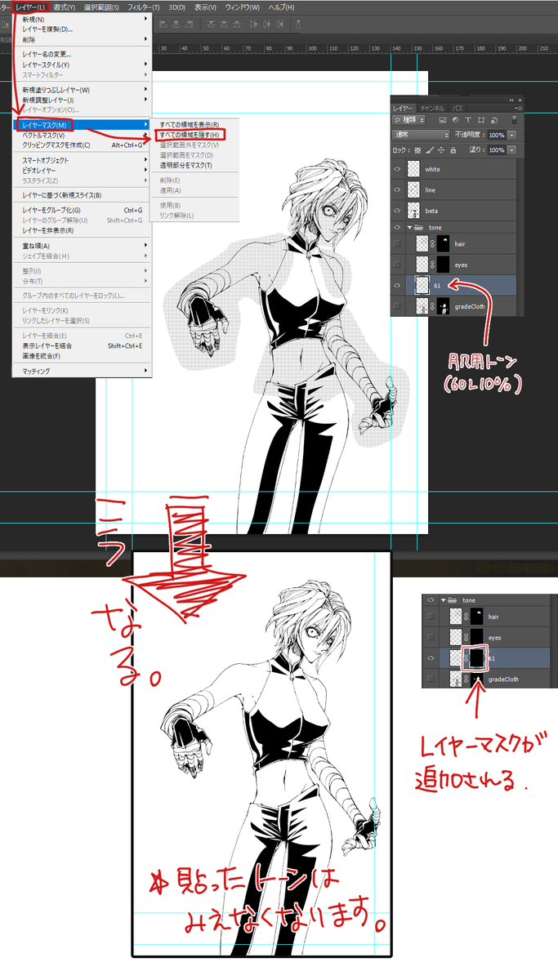Image resolution: width=558 pixels, height=980 pixels.
Task: Filter layers by type (T) icon
Action: coord(468,120)
